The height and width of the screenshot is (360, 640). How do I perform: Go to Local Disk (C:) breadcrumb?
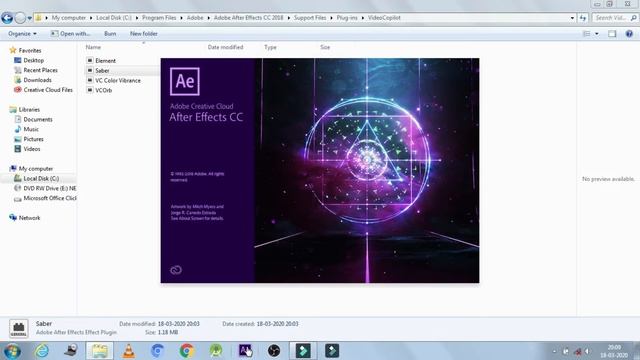point(114,18)
